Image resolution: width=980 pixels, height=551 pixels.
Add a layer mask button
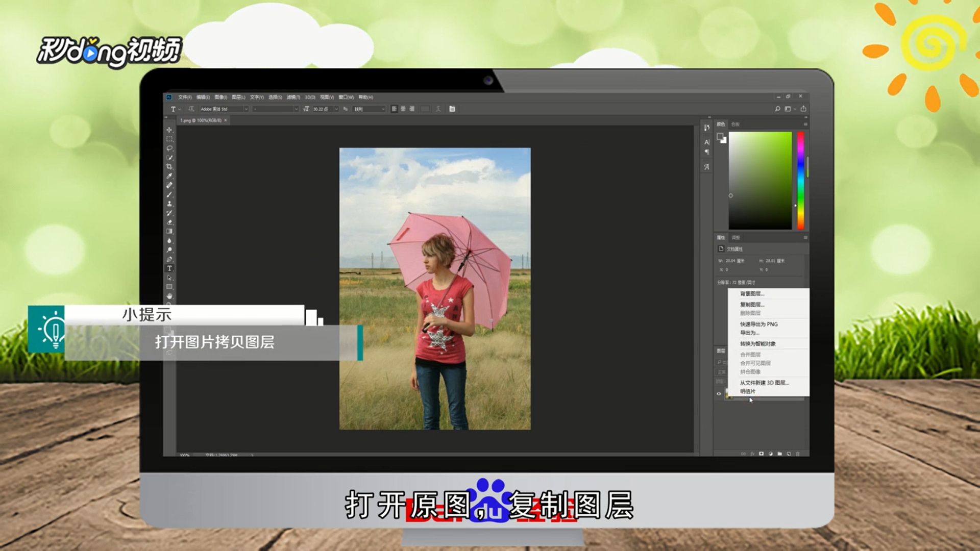pos(762,454)
